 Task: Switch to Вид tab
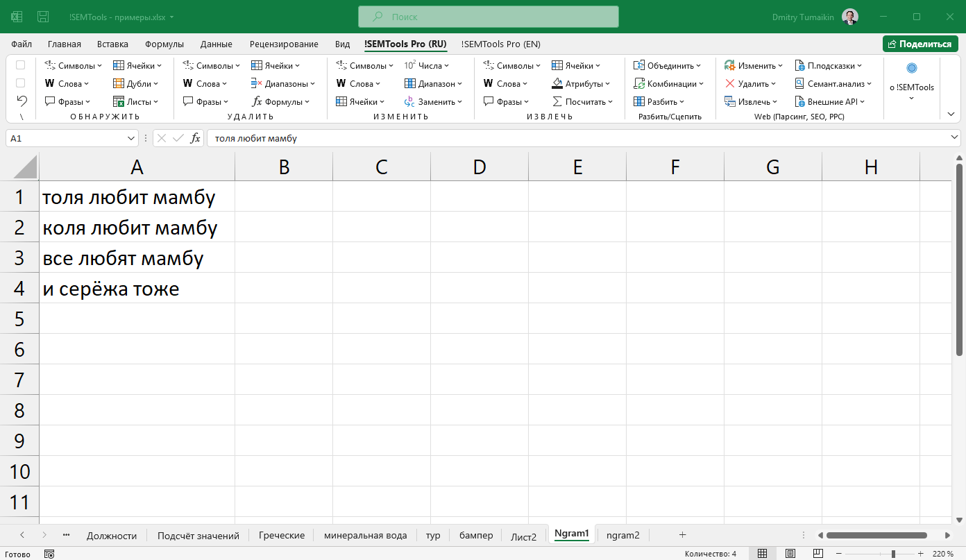click(343, 44)
